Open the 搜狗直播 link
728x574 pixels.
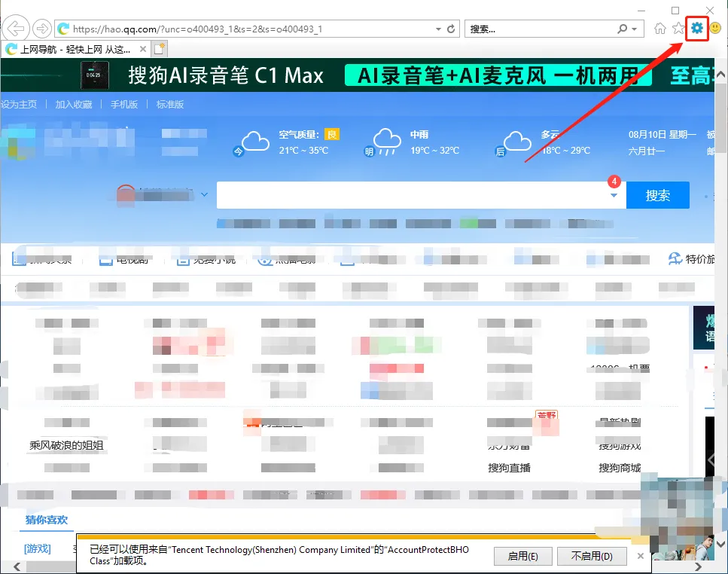[x=510, y=468]
